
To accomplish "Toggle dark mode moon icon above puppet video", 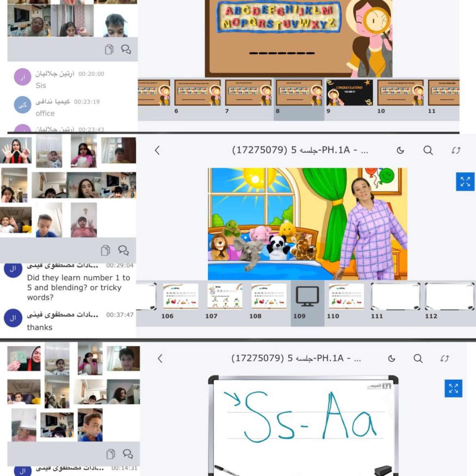I will (x=400, y=151).
